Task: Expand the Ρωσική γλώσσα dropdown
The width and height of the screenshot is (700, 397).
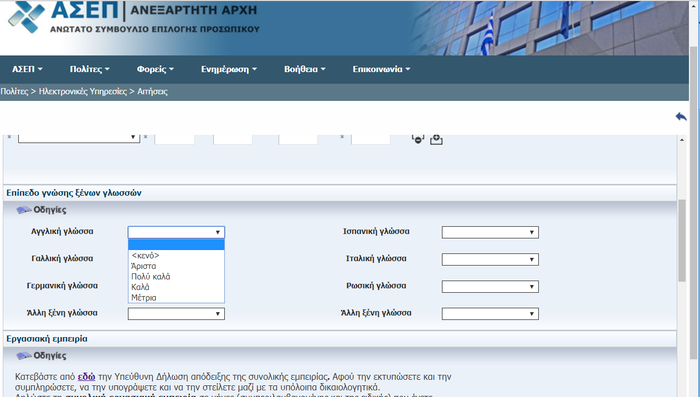Action: point(490,287)
